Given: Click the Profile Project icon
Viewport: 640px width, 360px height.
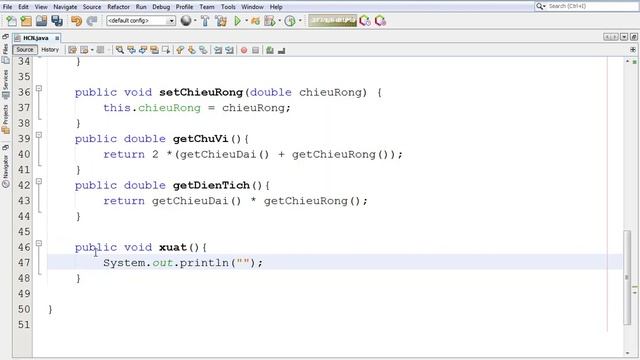Looking at the screenshot, I should pyautogui.click(x=270, y=21).
